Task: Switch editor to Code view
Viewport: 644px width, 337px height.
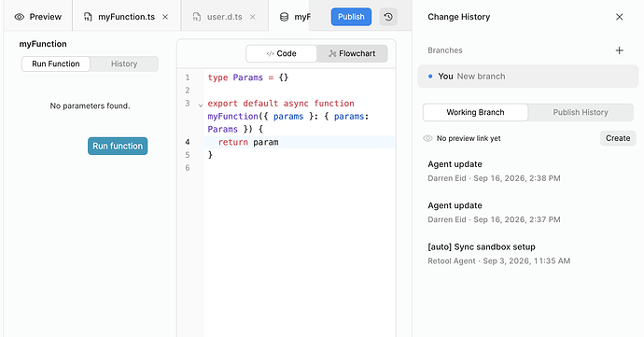Action: click(281, 53)
